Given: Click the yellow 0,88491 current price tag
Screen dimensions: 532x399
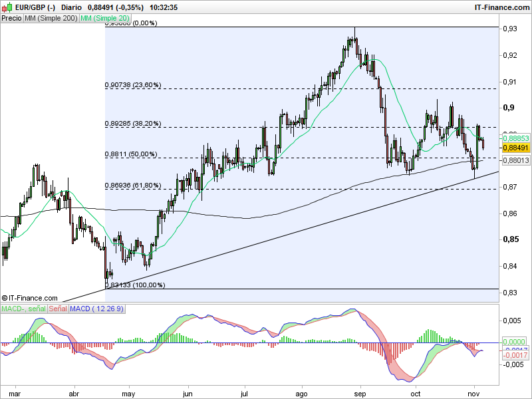Looking at the screenshot, I should [516, 148].
